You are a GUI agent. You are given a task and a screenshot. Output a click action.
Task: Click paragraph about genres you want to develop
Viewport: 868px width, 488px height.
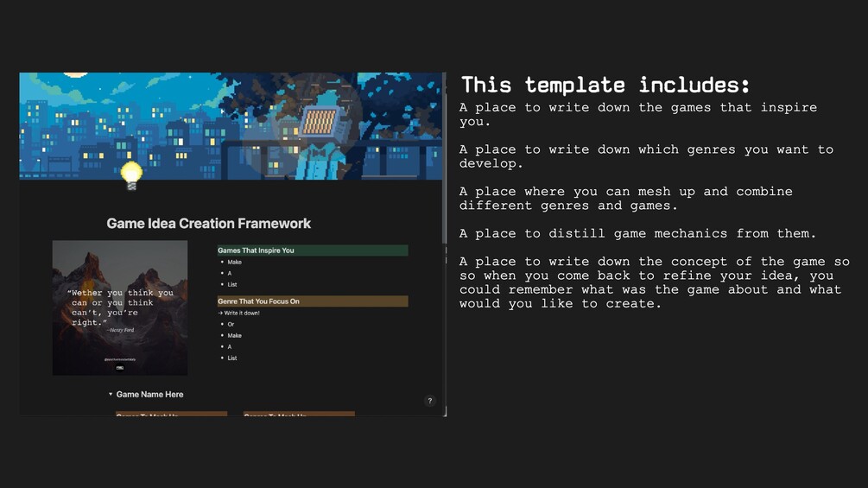point(647,156)
